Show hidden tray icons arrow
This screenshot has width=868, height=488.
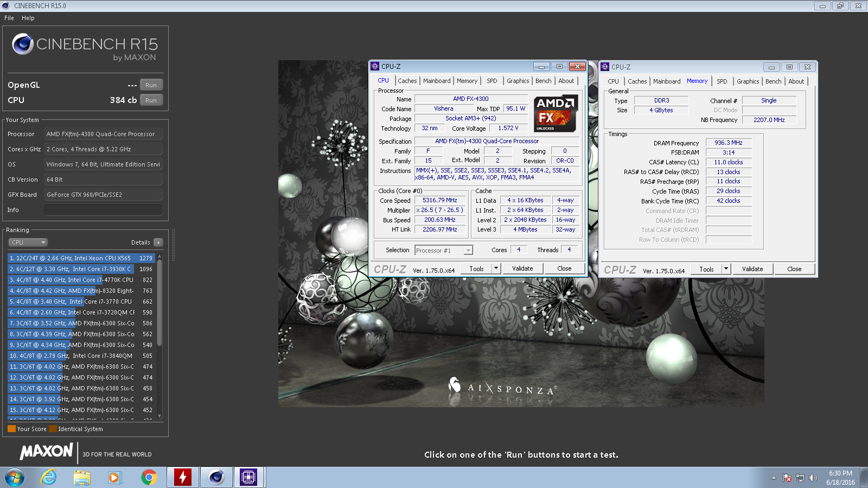click(x=774, y=478)
